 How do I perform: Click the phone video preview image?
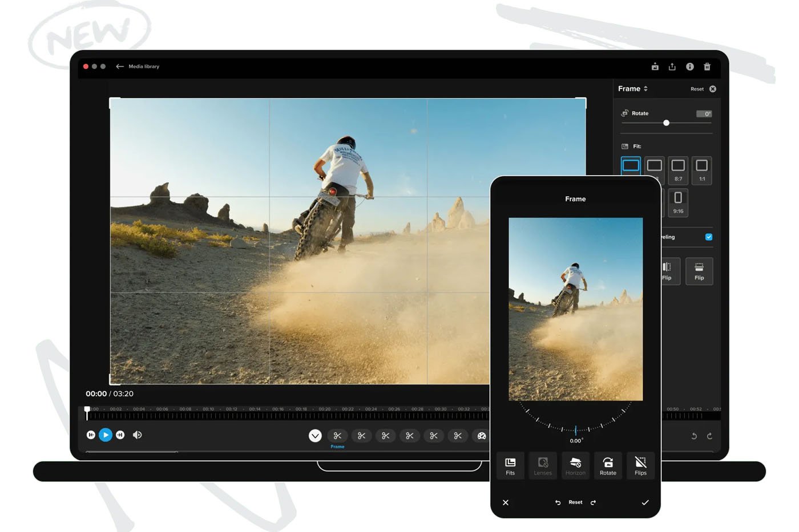point(575,309)
